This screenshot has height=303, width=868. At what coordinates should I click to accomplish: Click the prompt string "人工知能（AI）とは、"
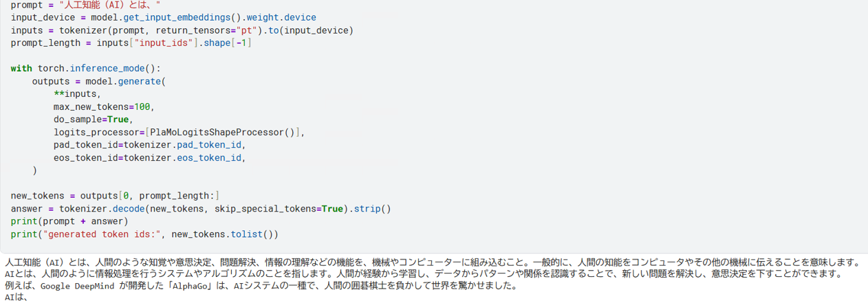pos(109,5)
